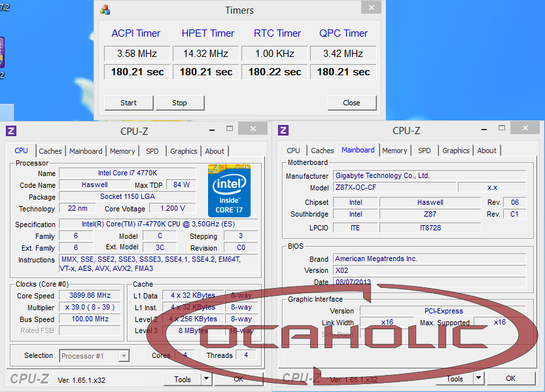The height and width of the screenshot is (392, 545).
Task: Click the Close button in Timers window
Action: 352,103
